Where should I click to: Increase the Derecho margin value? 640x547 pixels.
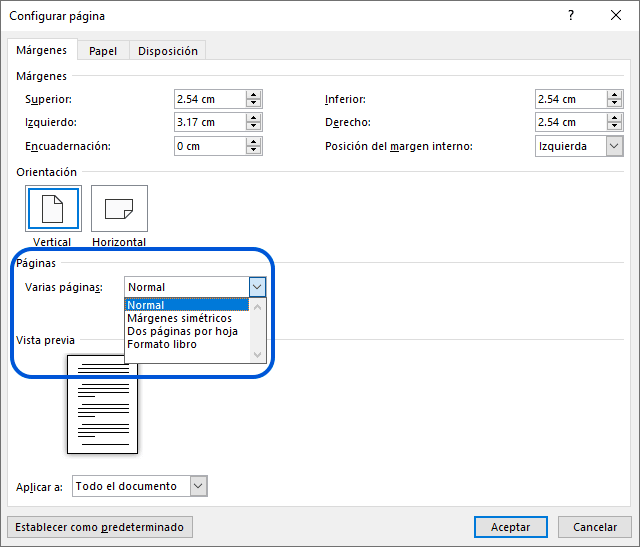point(614,118)
